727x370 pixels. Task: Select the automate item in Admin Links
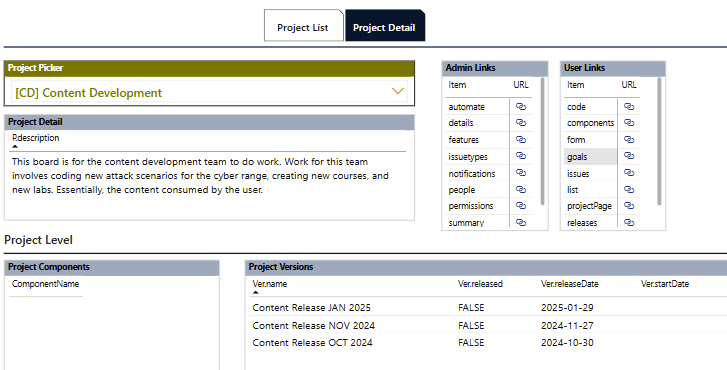tap(466, 107)
